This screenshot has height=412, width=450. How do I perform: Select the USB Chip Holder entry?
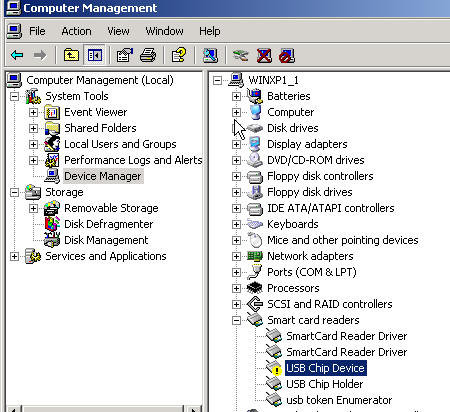coord(325,384)
